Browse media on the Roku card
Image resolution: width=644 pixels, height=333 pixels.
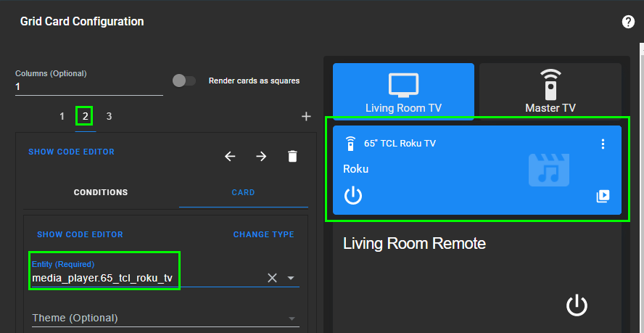(603, 197)
